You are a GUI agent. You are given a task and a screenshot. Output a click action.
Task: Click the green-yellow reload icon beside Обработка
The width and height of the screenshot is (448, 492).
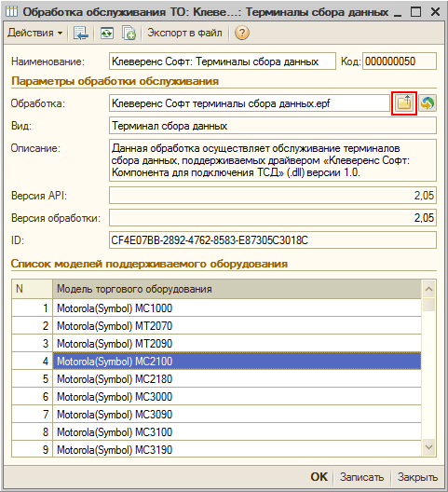428,103
